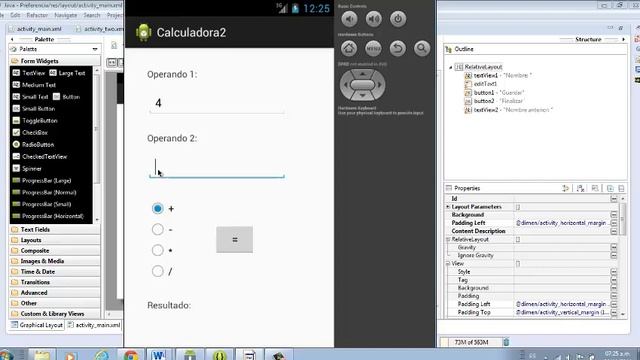Image resolution: width=640 pixels, height=360 pixels.
Task: Select the Spinner palette widget
Action: (x=27, y=168)
